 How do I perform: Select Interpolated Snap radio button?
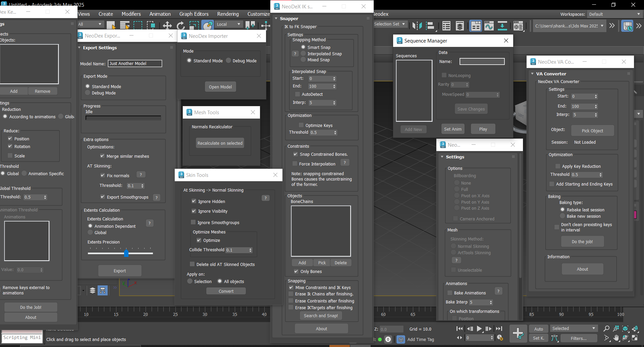click(303, 54)
